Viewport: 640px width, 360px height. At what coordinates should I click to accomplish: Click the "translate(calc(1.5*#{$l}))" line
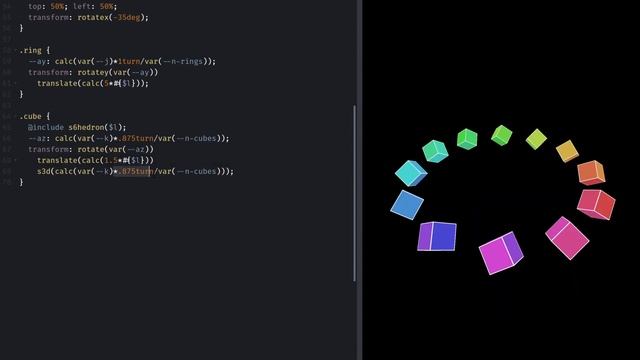(95, 160)
